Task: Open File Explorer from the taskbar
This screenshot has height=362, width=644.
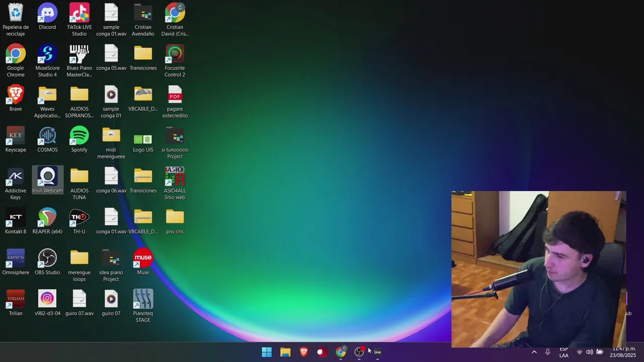Action: click(x=285, y=352)
